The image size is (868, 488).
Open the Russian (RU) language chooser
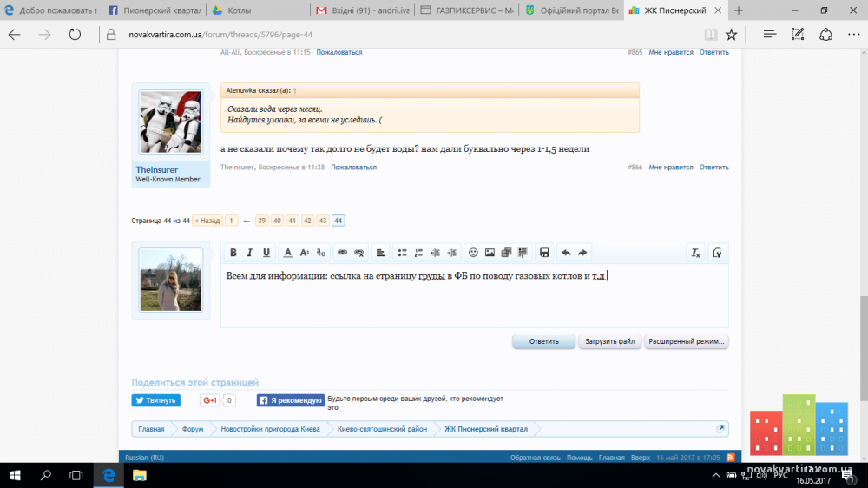pos(144,458)
